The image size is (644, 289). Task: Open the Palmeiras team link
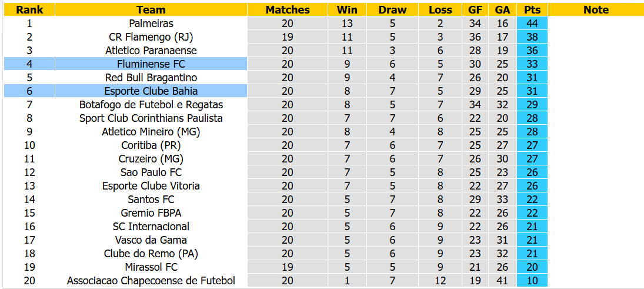(151, 24)
